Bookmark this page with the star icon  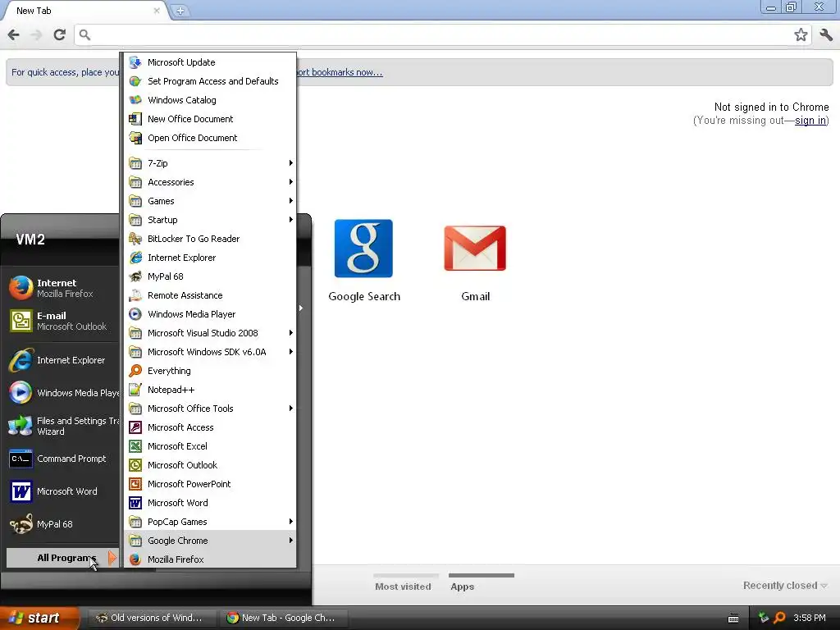pyautogui.click(x=801, y=34)
